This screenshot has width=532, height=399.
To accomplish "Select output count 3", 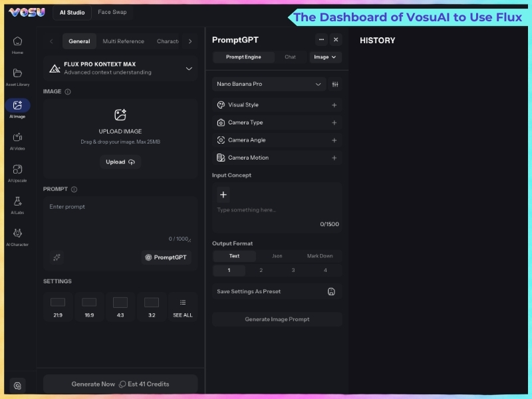I will [x=293, y=271].
